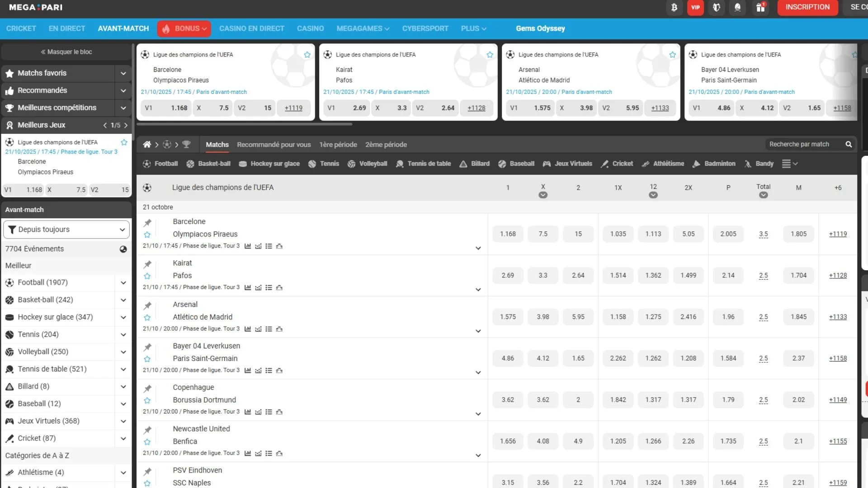
Task: Open +1133 more markets for Arsenal match
Action: coord(838,317)
